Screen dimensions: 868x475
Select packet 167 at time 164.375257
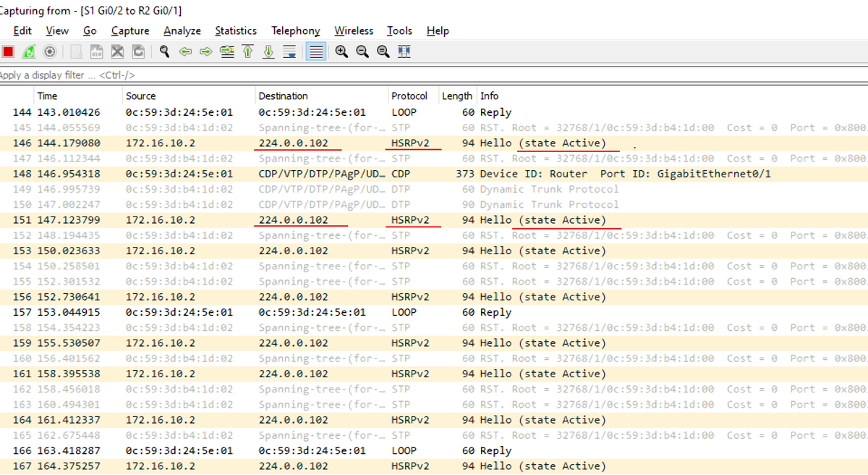point(434,466)
